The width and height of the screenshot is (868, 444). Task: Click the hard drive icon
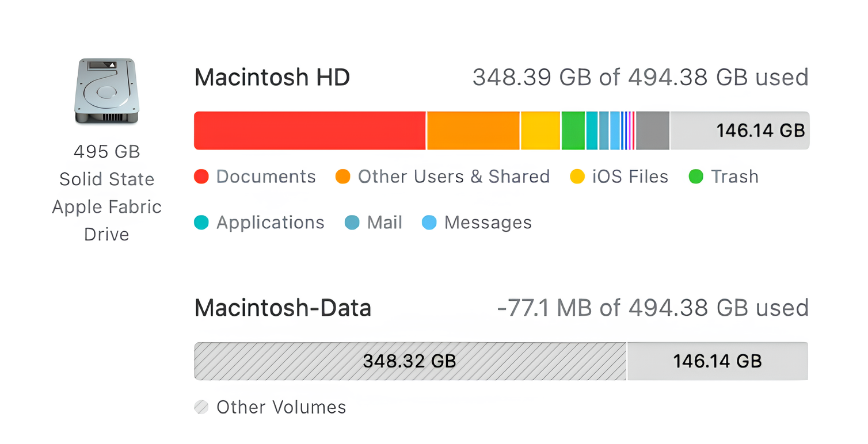[106, 90]
